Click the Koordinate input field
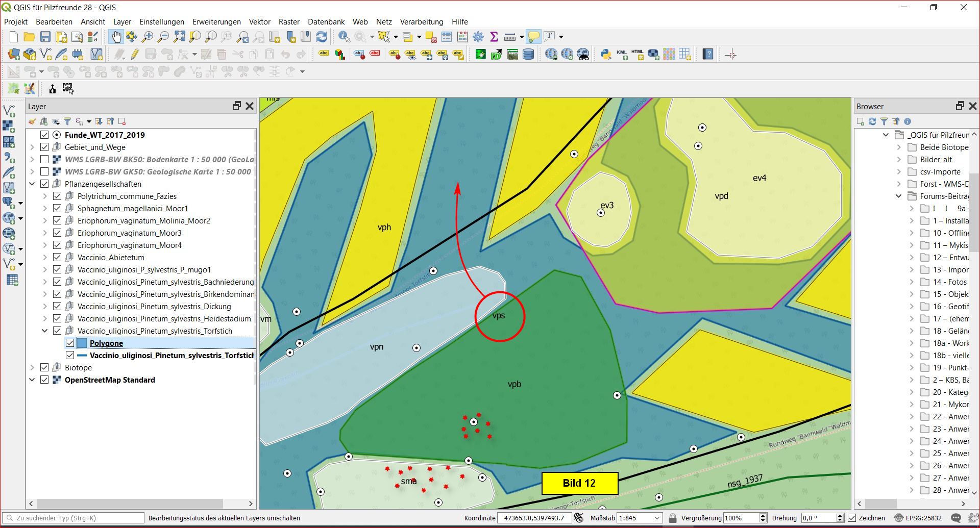The width and height of the screenshot is (980, 528). point(534,518)
